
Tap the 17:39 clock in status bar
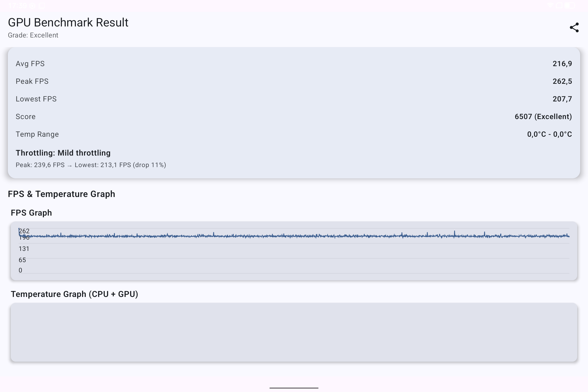17,5
